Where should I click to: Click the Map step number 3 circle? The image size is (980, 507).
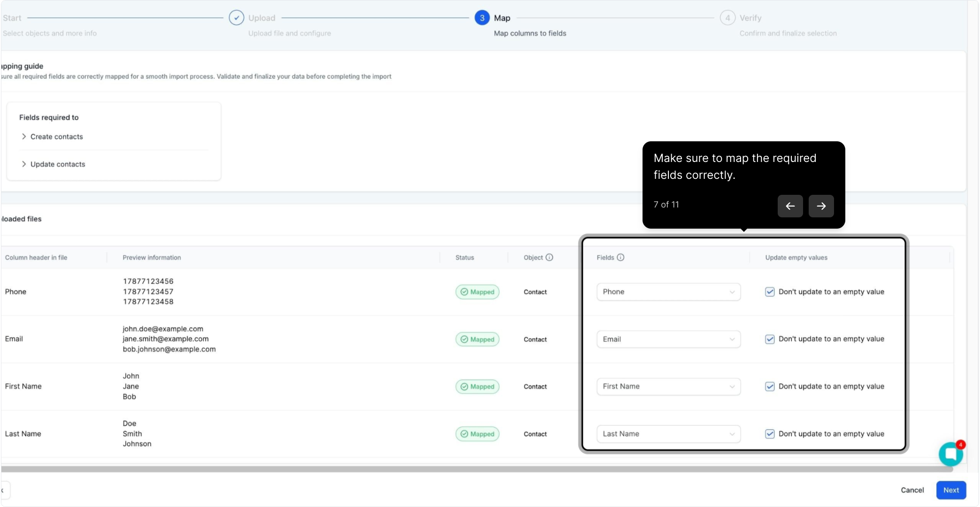click(x=482, y=18)
